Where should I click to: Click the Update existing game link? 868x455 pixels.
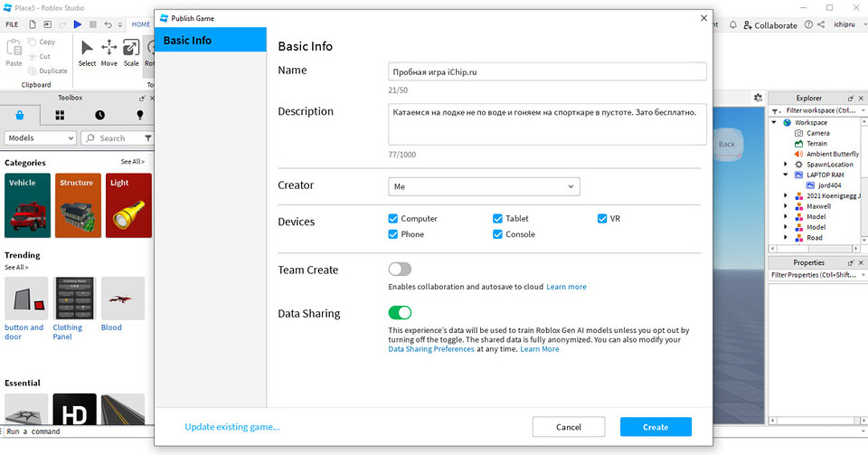point(232,427)
